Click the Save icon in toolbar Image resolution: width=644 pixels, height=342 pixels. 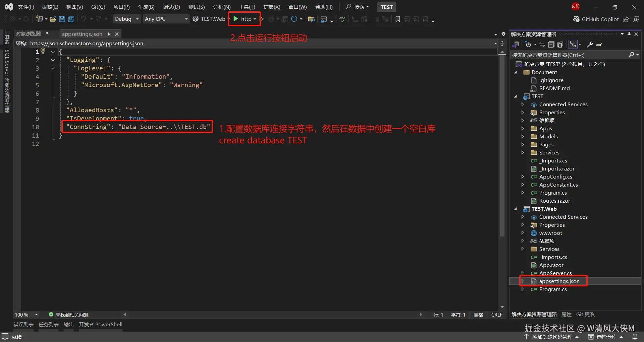click(62, 19)
